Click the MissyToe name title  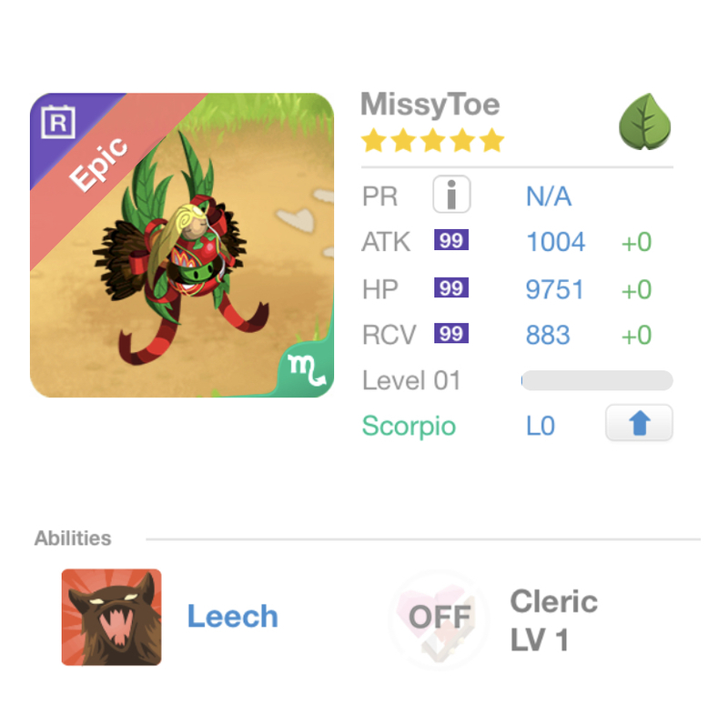pos(430,105)
